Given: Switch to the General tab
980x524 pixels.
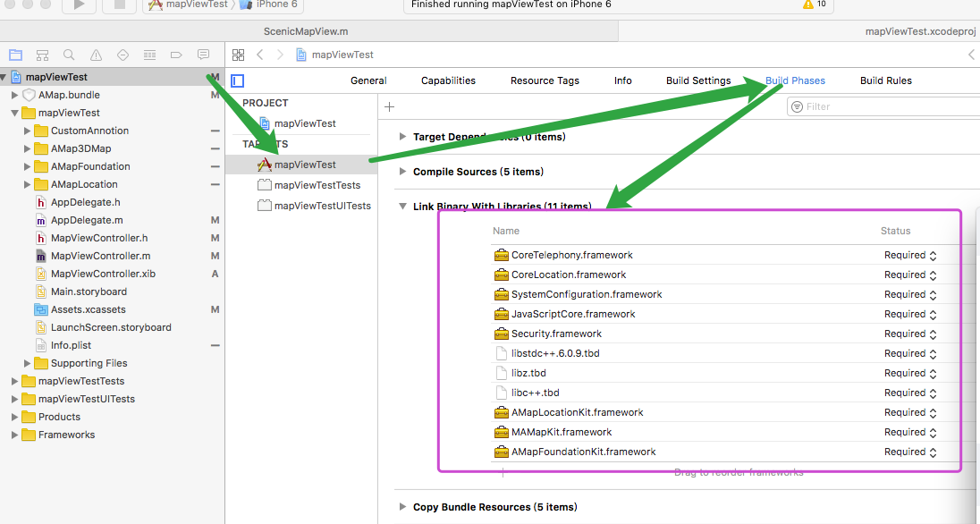Looking at the screenshot, I should point(368,80).
